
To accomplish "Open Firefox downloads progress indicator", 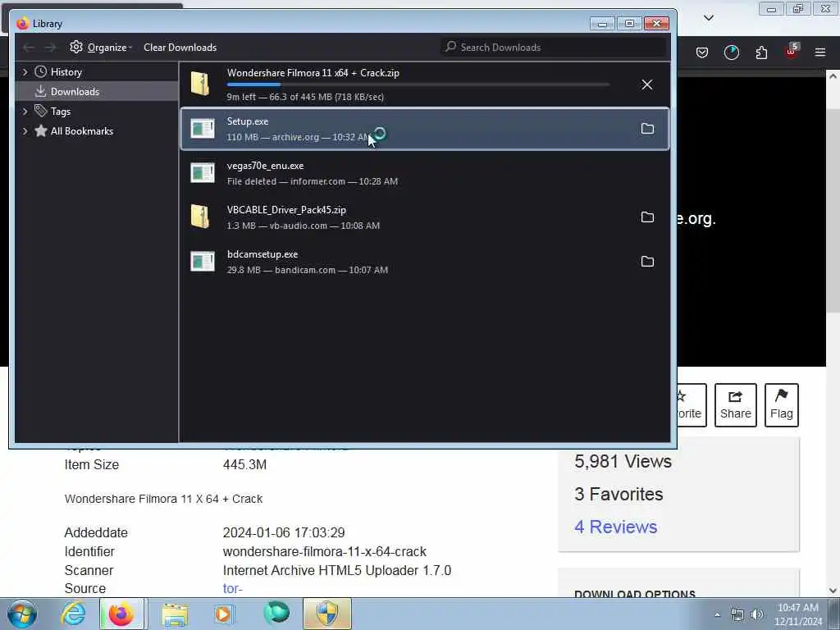I will point(731,52).
